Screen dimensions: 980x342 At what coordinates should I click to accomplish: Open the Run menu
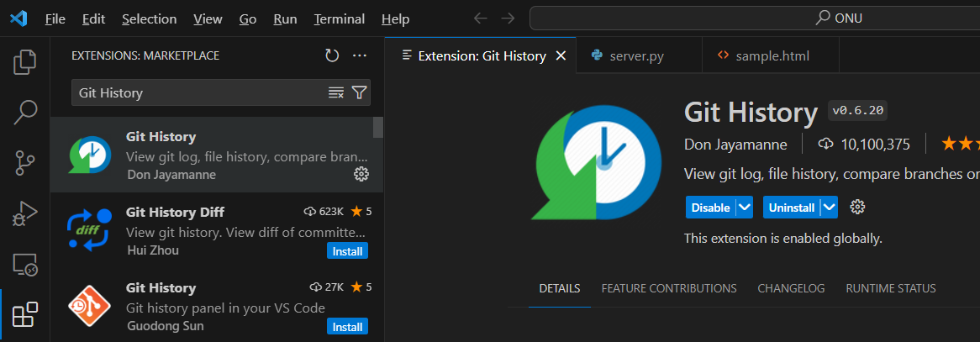285,18
